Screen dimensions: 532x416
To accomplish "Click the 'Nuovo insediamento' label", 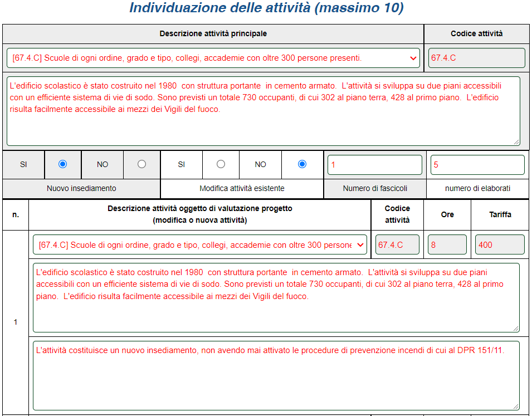I will coord(81,188).
